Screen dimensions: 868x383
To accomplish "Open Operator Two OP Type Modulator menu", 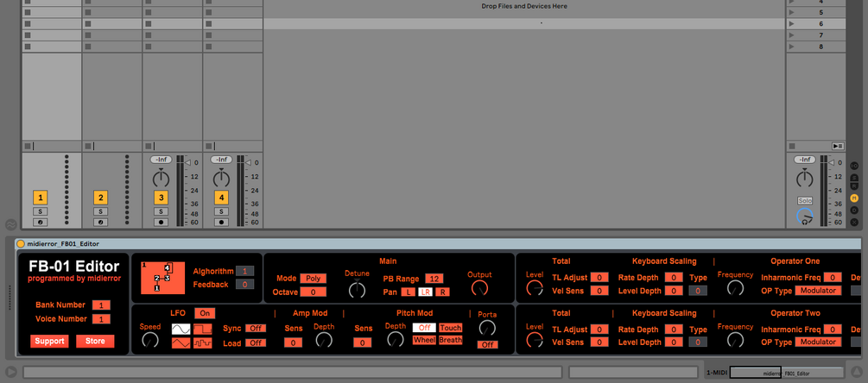I will click(x=818, y=342).
